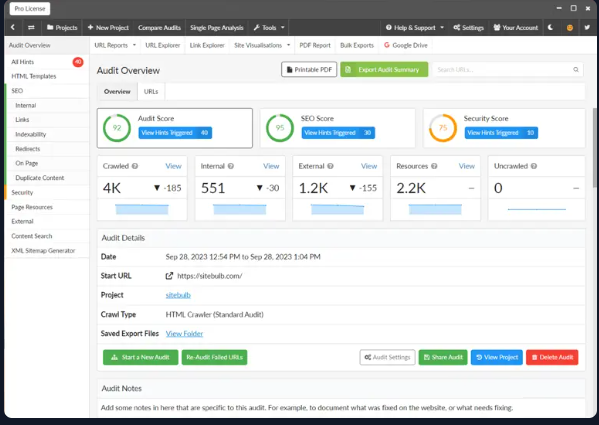This screenshot has width=599, height=425.
Task: Click help icon next to Resources
Action: 434,166
